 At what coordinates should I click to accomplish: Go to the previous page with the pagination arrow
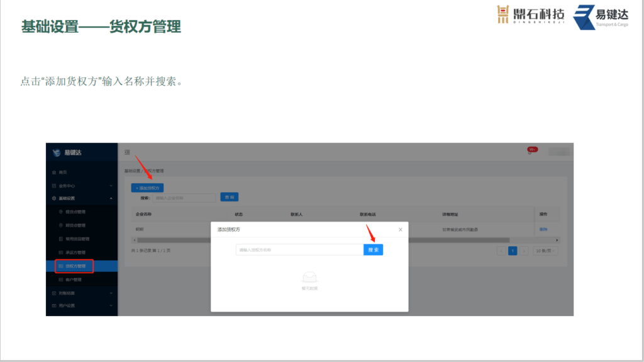pyautogui.click(x=501, y=251)
